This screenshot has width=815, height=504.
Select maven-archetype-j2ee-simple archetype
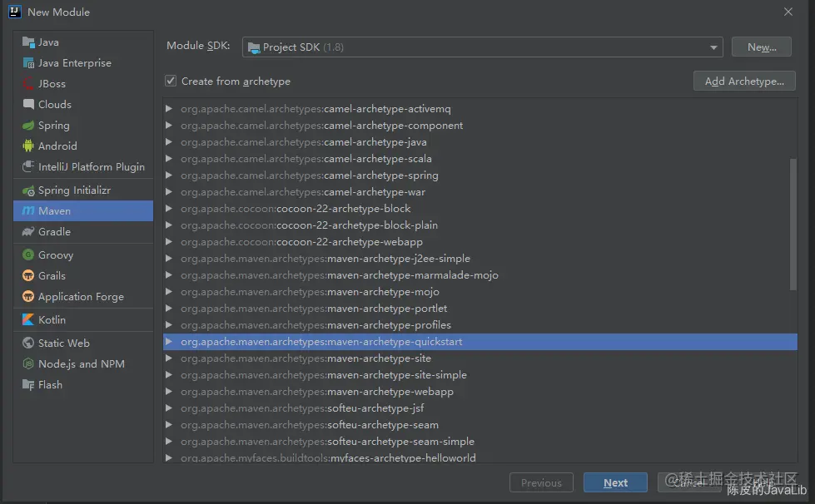tap(480, 258)
